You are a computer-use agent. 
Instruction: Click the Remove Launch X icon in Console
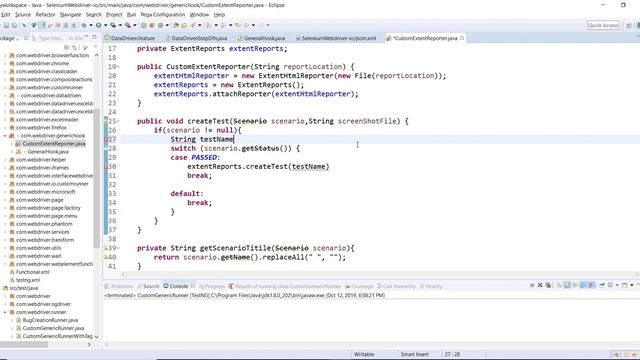point(540,285)
